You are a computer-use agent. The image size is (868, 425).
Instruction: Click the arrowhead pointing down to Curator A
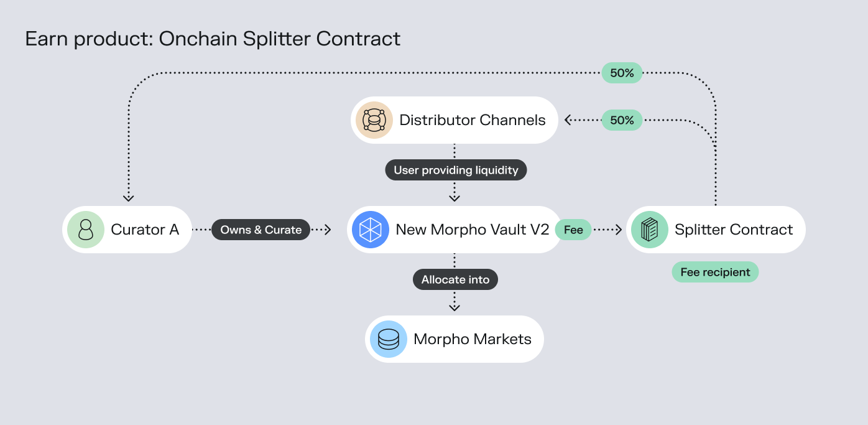[128, 198]
